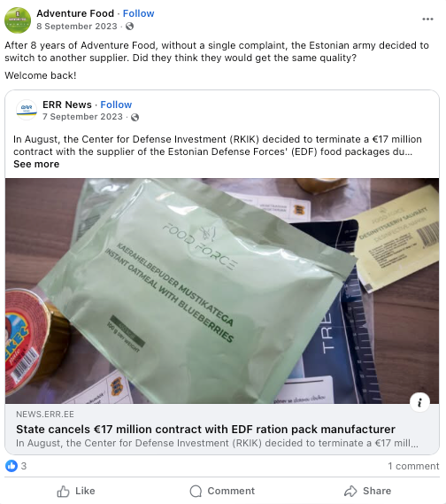Like the post
Image resolution: width=446 pixels, height=504 pixels.
pos(76,491)
